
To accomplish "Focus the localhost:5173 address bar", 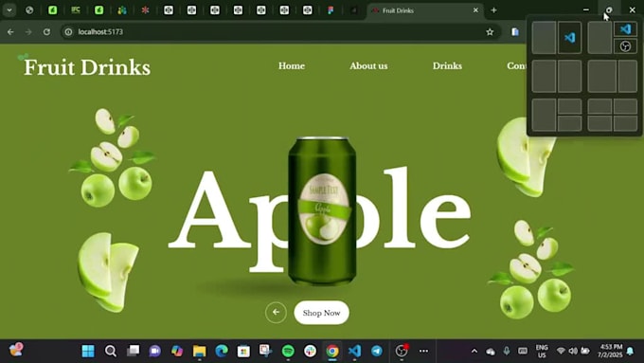I will point(279,31).
